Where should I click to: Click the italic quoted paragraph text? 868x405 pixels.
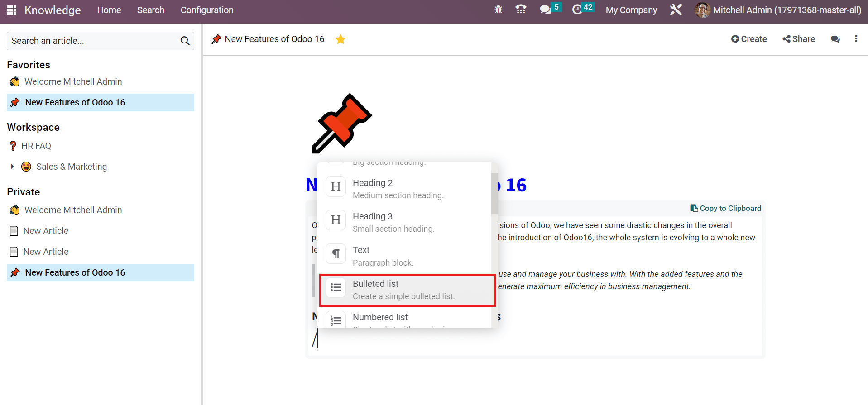coord(620,280)
